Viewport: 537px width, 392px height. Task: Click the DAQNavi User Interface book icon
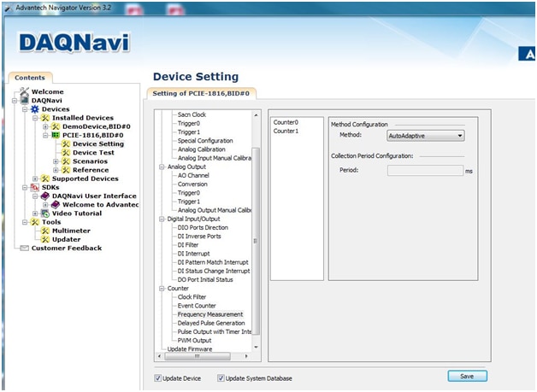pos(44,196)
